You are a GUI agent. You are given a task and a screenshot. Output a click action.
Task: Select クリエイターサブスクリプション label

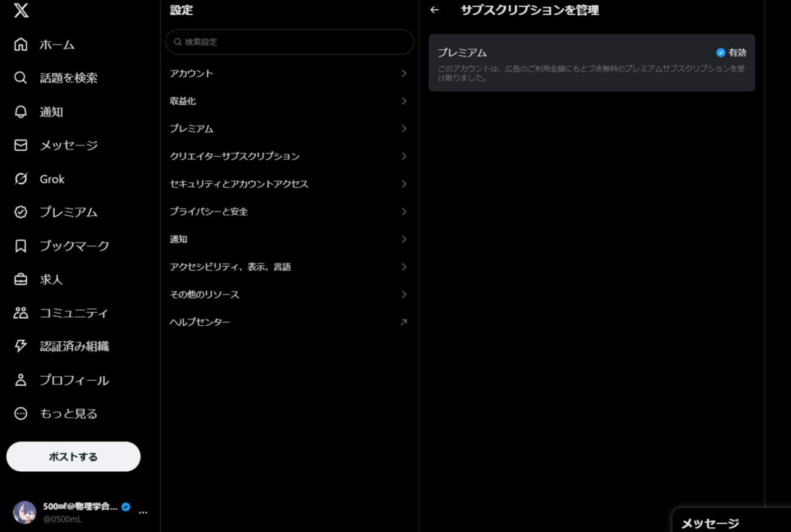pyautogui.click(x=235, y=156)
